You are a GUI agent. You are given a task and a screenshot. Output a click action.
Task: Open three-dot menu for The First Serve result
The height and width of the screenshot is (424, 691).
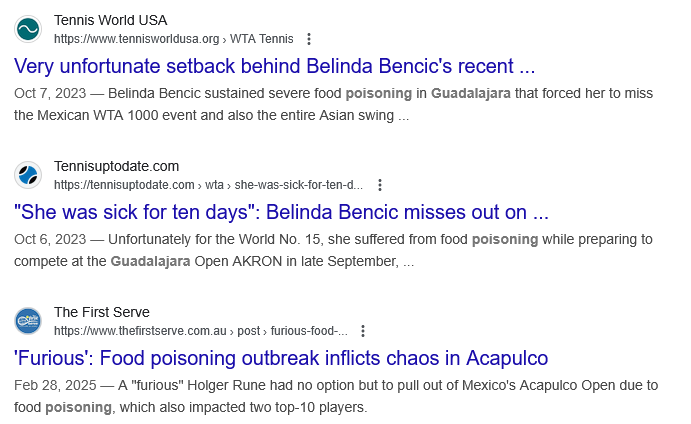[x=363, y=331]
